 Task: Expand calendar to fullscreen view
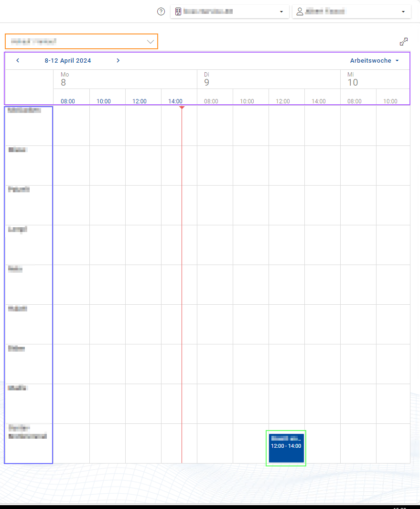coord(404,42)
